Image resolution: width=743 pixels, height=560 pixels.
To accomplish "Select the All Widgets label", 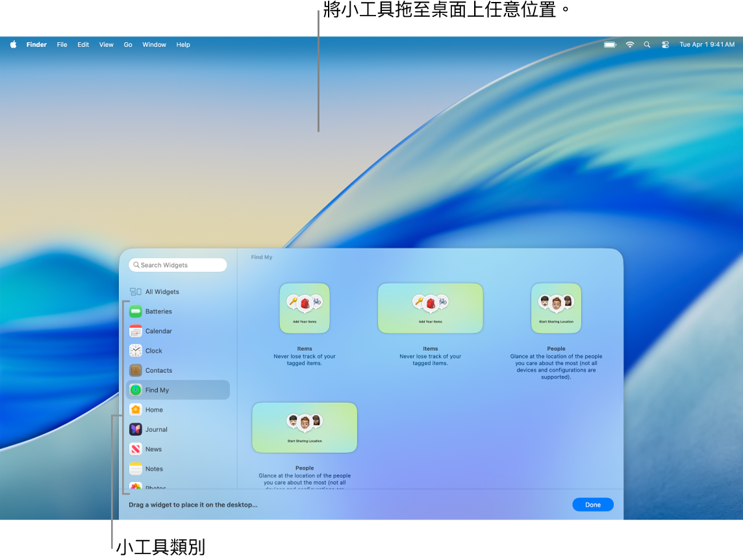I will pos(162,292).
